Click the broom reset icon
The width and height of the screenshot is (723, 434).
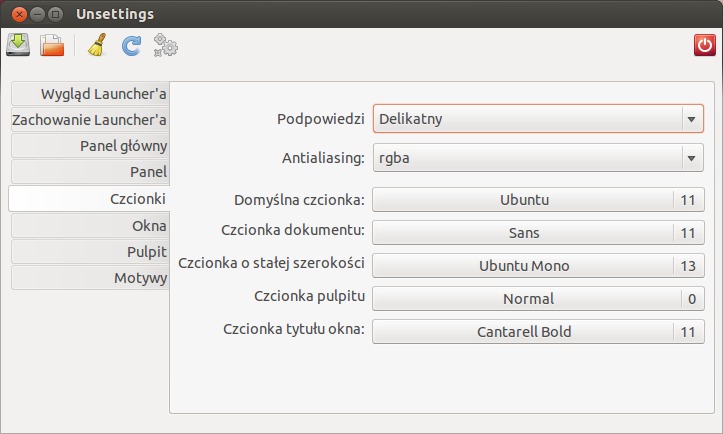97,45
